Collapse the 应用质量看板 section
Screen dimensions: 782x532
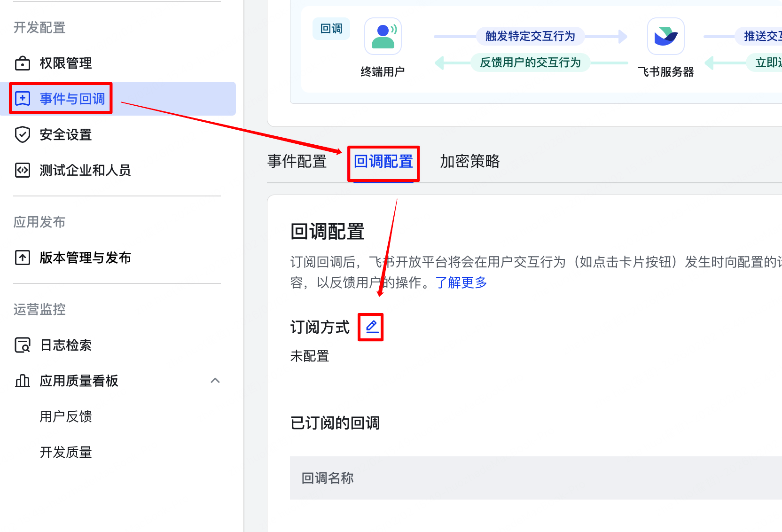pos(216,381)
